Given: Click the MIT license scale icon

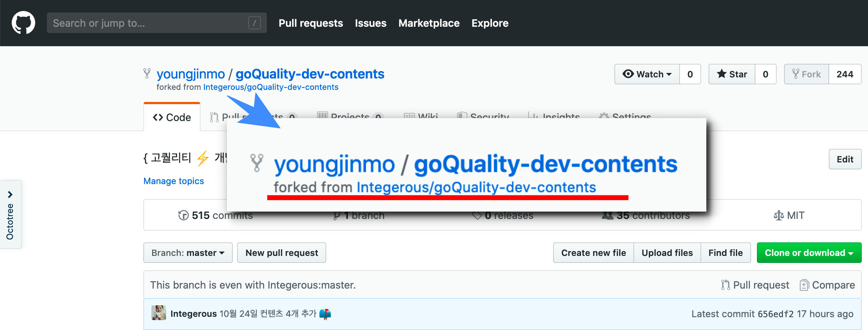Looking at the screenshot, I should pyautogui.click(x=779, y=215).
